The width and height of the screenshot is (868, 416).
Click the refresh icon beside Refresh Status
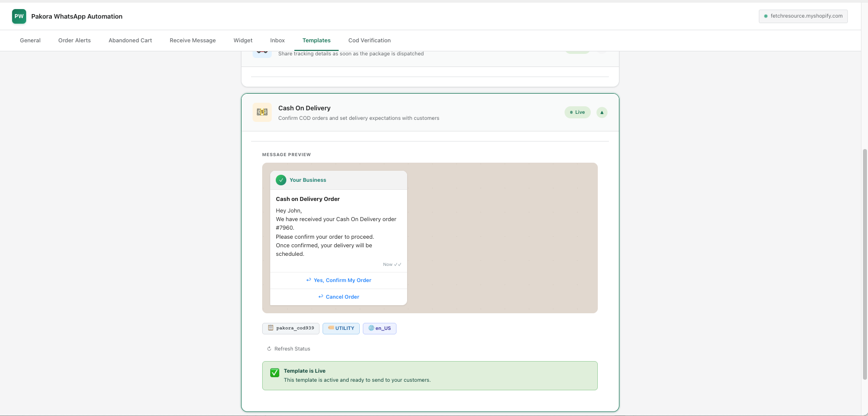click(x=269, y=349)
